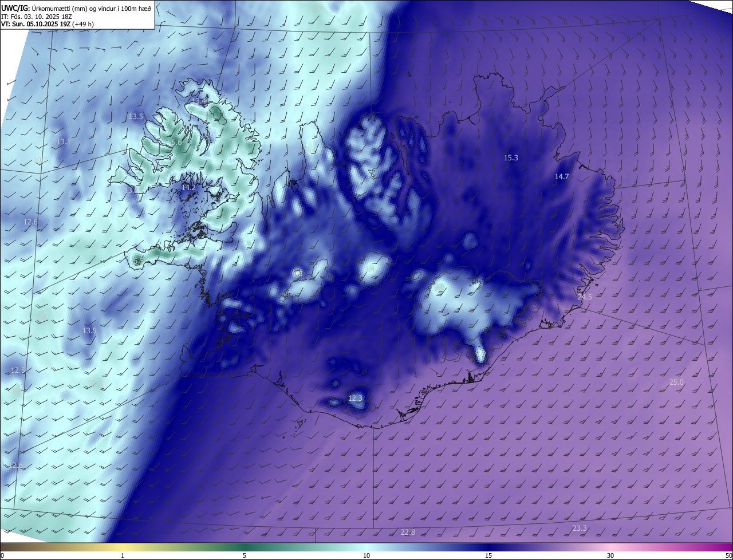Image resolution: width=733 pixels, height=560 pixels.
Task: Click the 5.6 value over the Westfjords
Action: pyautogui.click(x=176, y=143)
